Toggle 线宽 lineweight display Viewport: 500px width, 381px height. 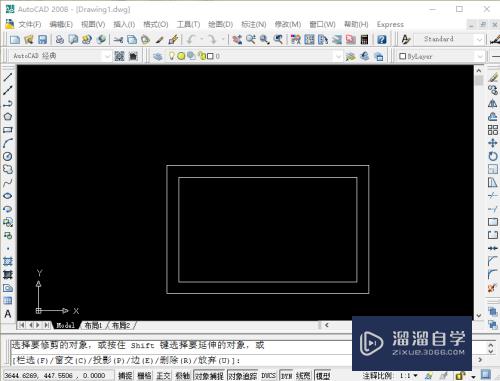(x=303, y=376)
